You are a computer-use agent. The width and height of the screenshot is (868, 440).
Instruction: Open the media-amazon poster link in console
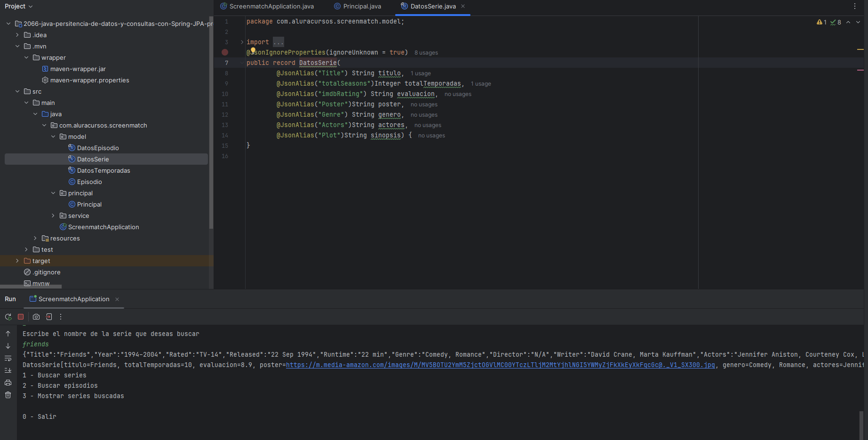click(x=500, y=365)
